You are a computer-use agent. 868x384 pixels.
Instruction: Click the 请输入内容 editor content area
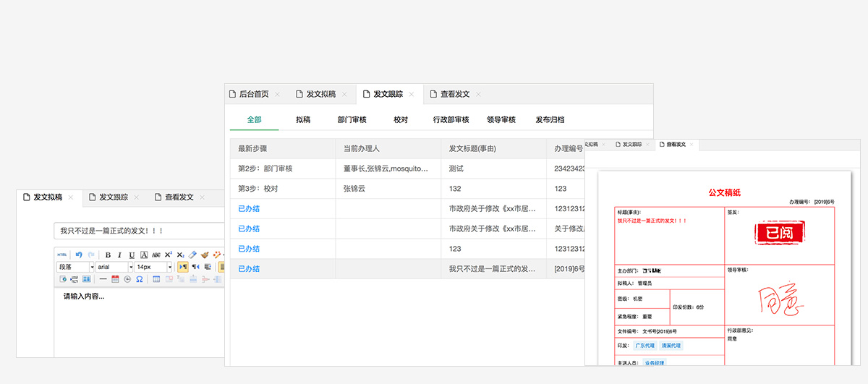(x=140, y=322)
